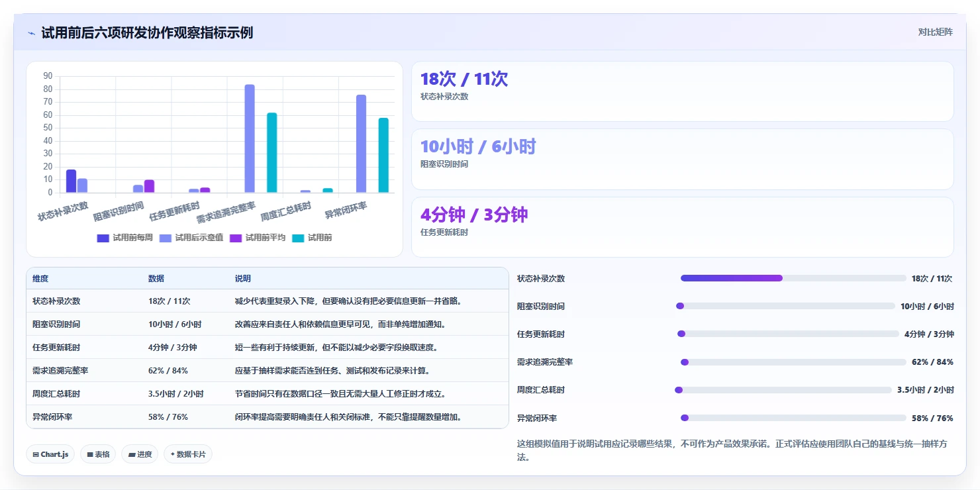The height and width of the screenshot is (490, 980).
Task: Select 异常闭环率 in the table's first column
Action: click(52, 416)
